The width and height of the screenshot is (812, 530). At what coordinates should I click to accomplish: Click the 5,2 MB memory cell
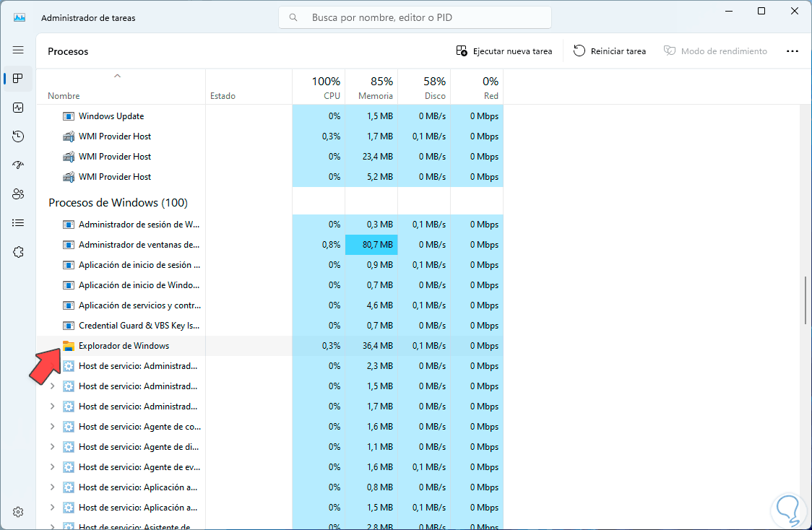tap(371, 177)
